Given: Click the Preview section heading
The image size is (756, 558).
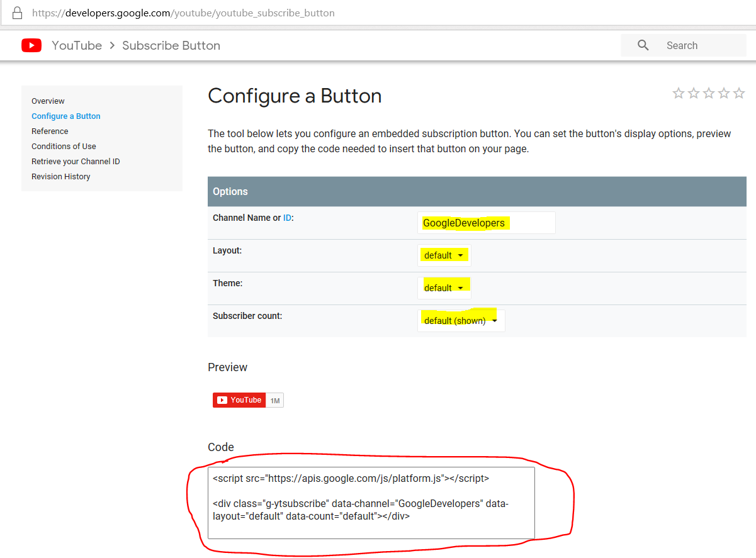Looking at the screenshot, I should tap(228, 367).
